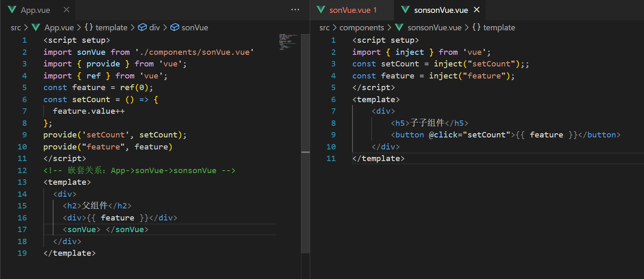644x279 pixels.
Task: Click the braces icon of the left template breadcrumb
Action: pos(89,27)
